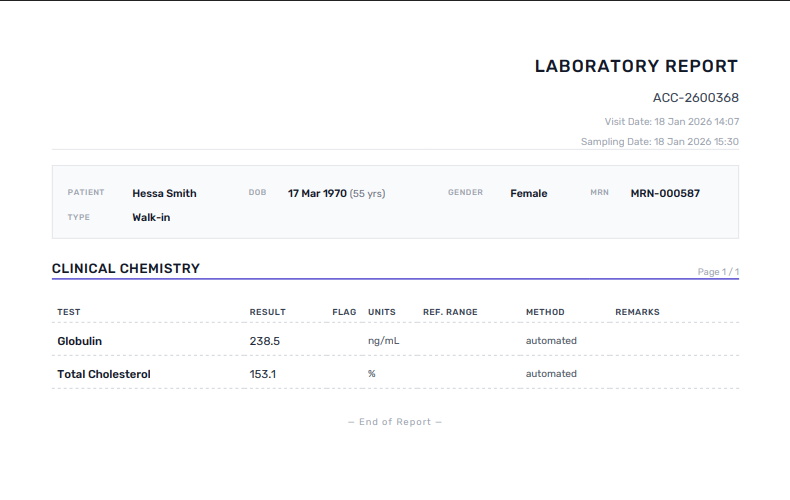Select value MRN-000587

point(665,194)
